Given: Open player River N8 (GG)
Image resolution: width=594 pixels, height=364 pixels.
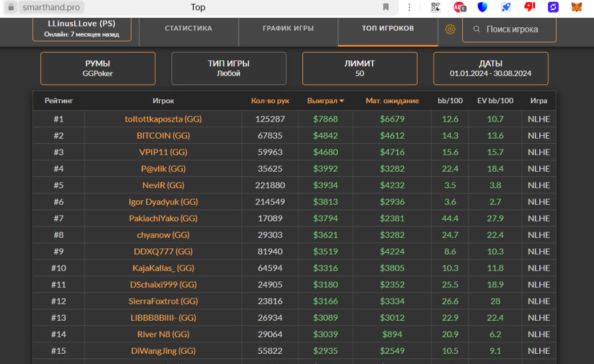Looking at the screenshot, I should coord(163,334).
